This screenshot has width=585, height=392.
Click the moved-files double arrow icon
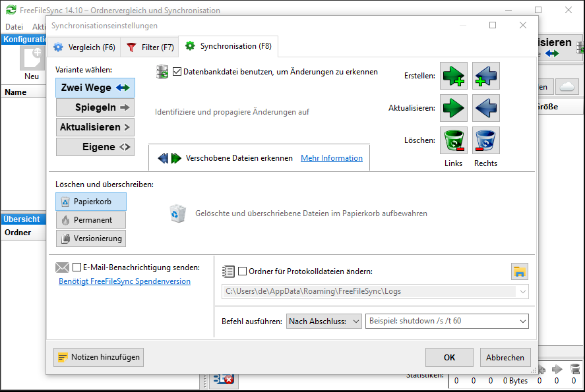169,158
